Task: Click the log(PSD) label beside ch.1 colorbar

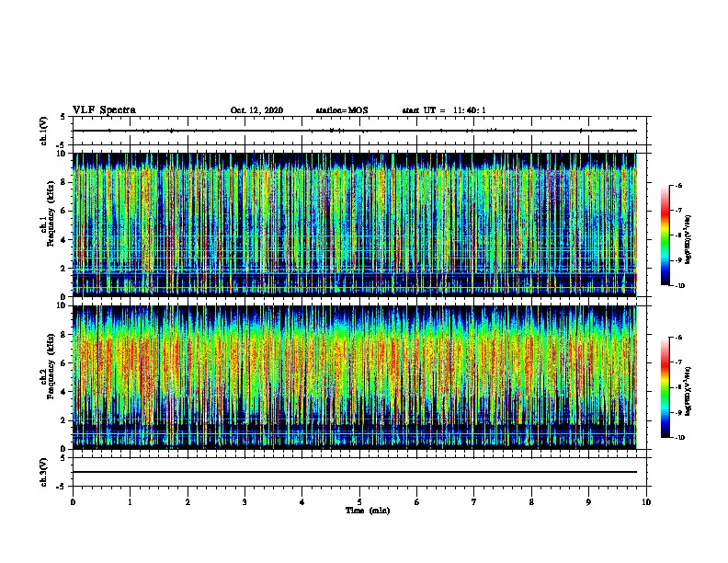Action: pos(688,240)
